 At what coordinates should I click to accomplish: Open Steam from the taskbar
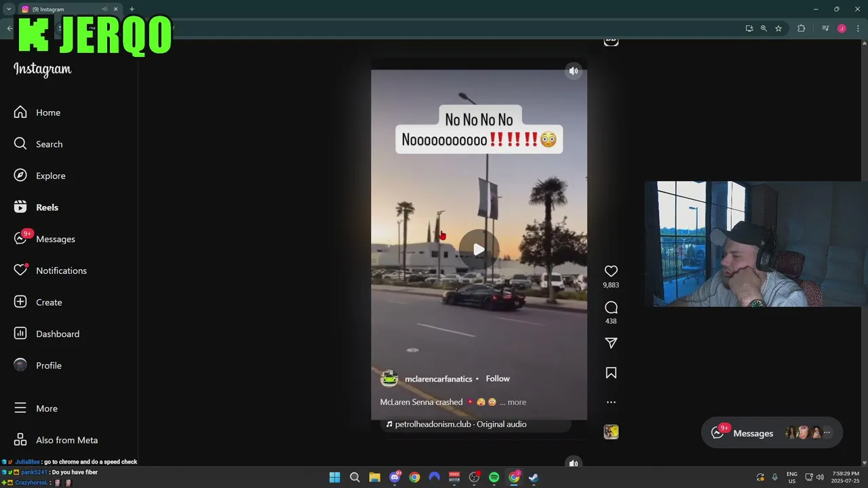(534, 477)
